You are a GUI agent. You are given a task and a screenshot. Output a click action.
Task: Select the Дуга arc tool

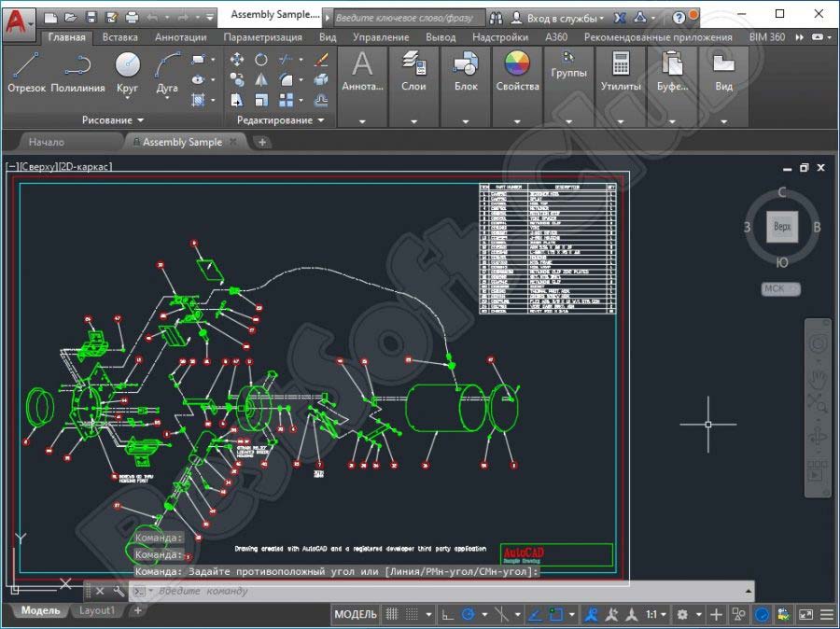tap(167, 73)
